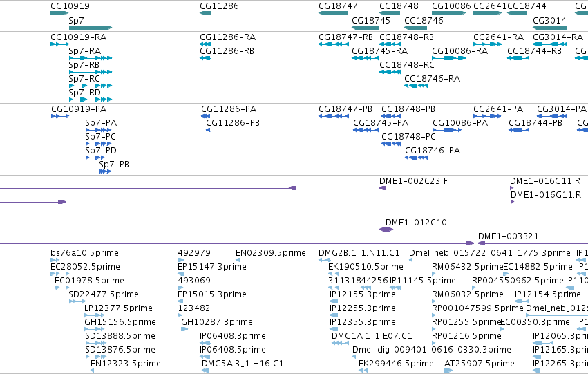Open EST SD22477.5prime
588x374 pixels.
pos(104,294)
